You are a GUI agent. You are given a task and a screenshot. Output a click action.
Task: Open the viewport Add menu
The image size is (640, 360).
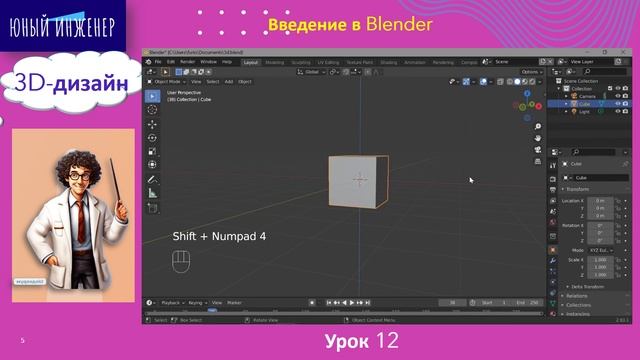coord(229,82)
